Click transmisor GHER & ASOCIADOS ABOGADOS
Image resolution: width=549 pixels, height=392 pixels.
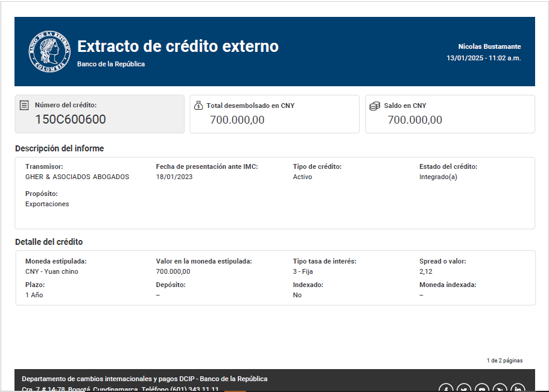(x=77, y=177)
